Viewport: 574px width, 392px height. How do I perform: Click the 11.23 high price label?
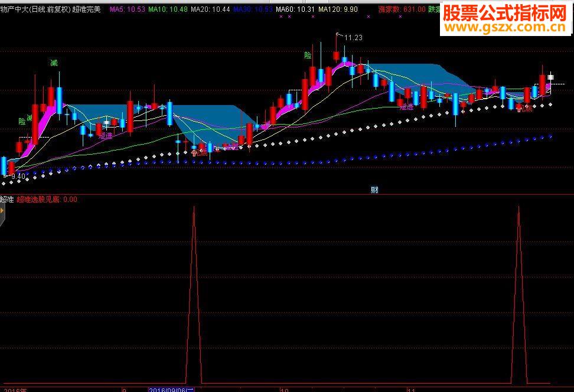tap(353, 38)
